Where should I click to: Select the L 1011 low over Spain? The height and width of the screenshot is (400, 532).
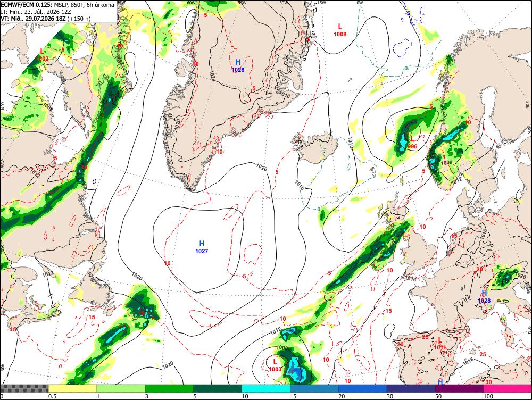click(440, 343)
